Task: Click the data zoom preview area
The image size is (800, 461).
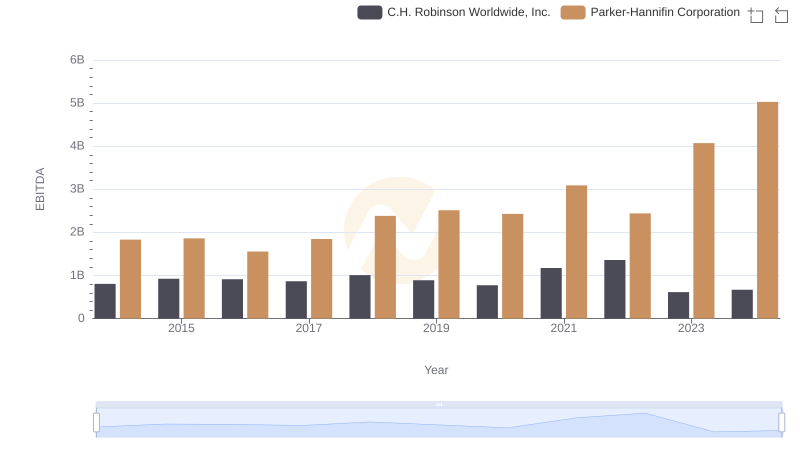Action: [439, 423]
